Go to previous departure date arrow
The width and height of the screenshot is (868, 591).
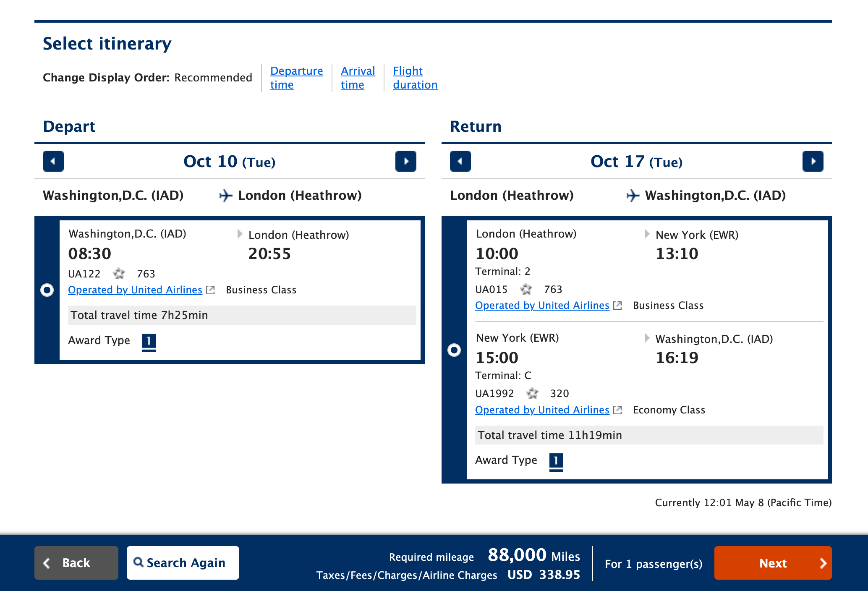pyautogui.click(x=53, y=161)
